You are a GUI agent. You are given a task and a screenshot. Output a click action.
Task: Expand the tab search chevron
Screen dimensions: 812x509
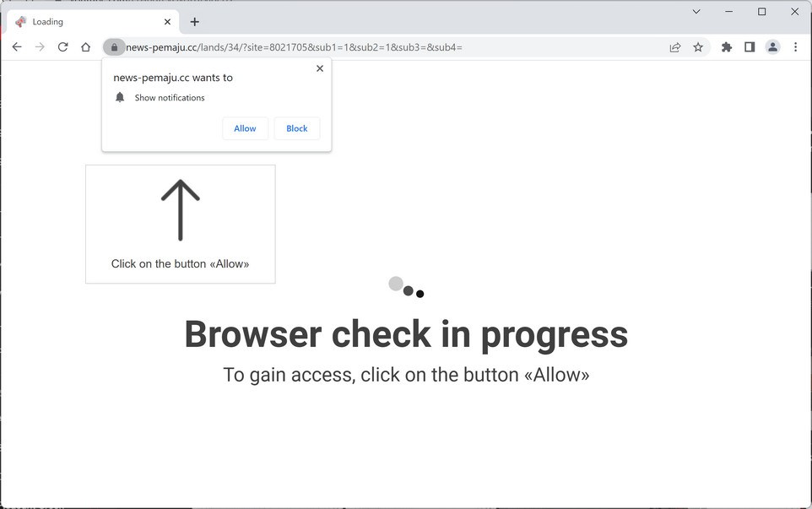point(696,11)
